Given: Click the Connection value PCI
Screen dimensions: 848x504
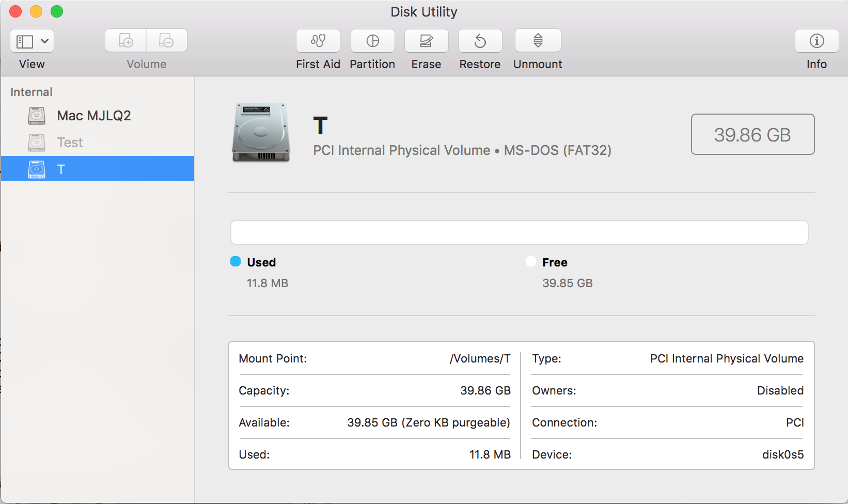Looking at the screenshot, I should coord(795,422).
